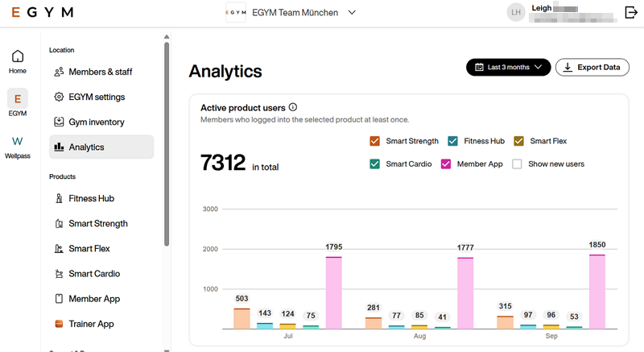Click the info icon beside Active product users

pos(293,107)
